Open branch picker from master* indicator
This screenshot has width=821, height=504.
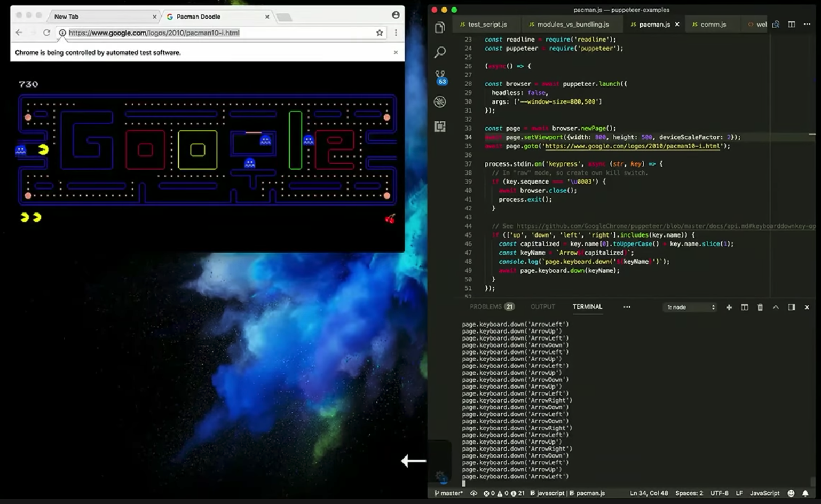(x=448, y=493)
